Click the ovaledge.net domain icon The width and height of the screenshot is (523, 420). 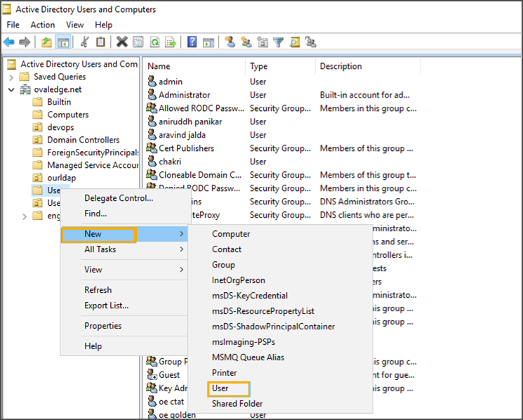click(x=25, y=89)
